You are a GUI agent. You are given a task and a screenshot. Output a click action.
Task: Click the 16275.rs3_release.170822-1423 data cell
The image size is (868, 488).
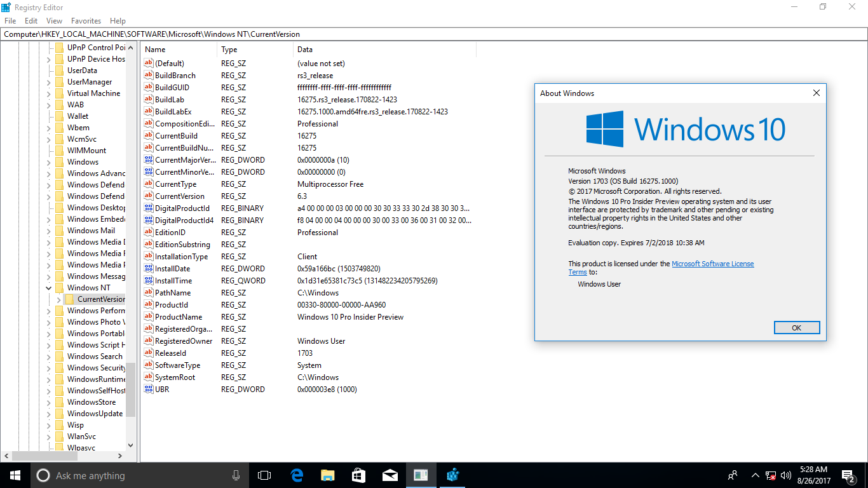[x=347, y=99]
